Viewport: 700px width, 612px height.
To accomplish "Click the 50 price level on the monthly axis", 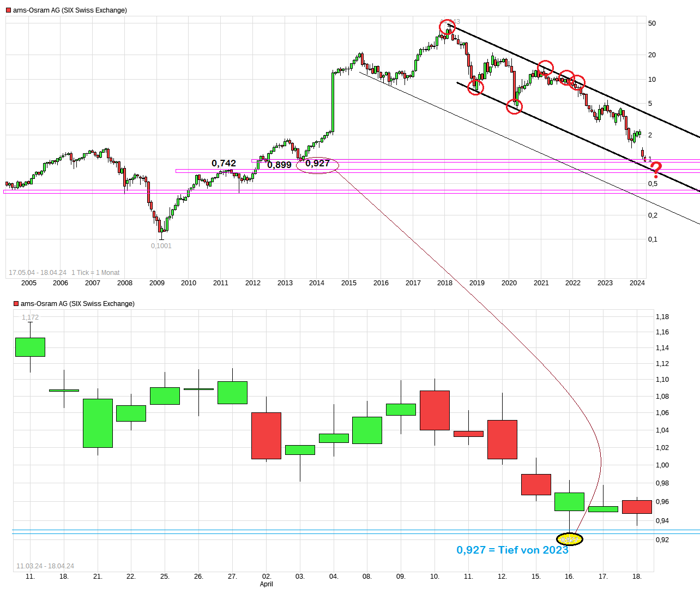I will 652,23.
